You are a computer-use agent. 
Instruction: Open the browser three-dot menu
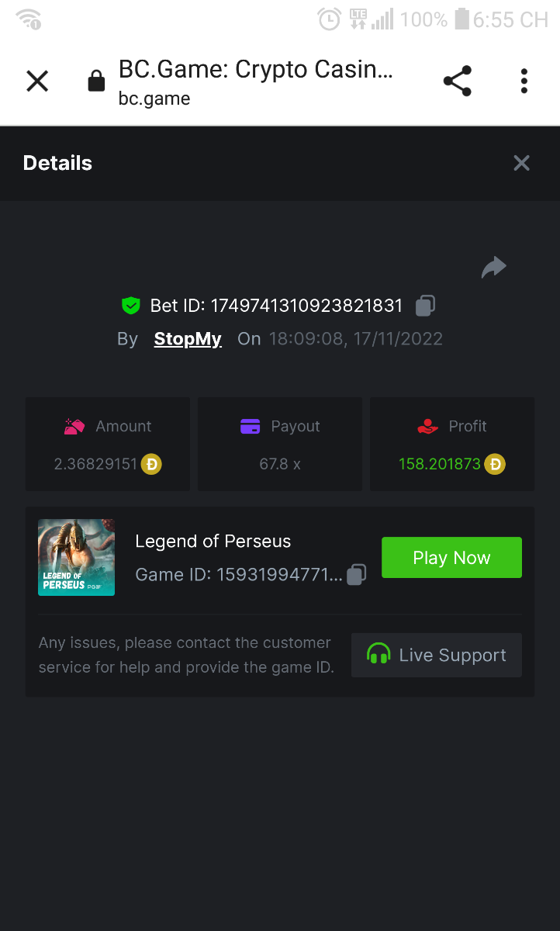point(524,81)
